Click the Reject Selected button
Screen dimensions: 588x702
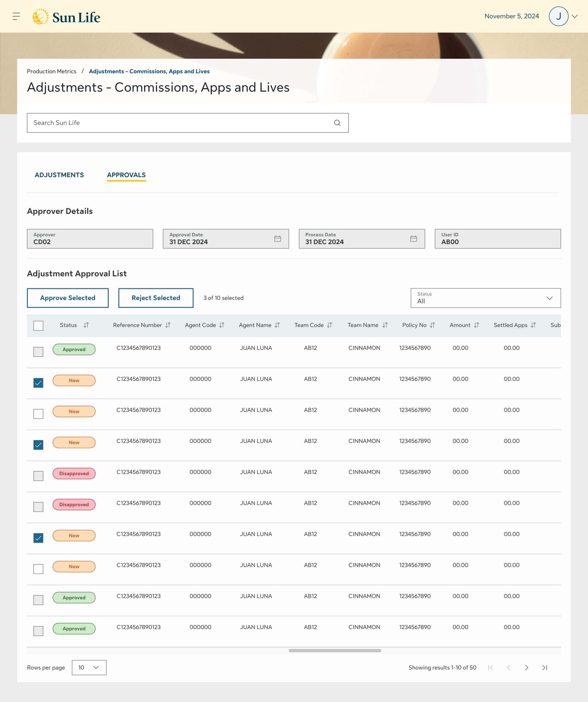pyautogui.click(x=156, y=298)
